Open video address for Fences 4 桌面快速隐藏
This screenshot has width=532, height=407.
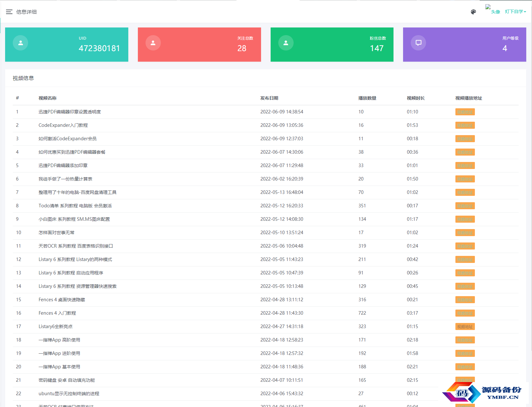465,300
